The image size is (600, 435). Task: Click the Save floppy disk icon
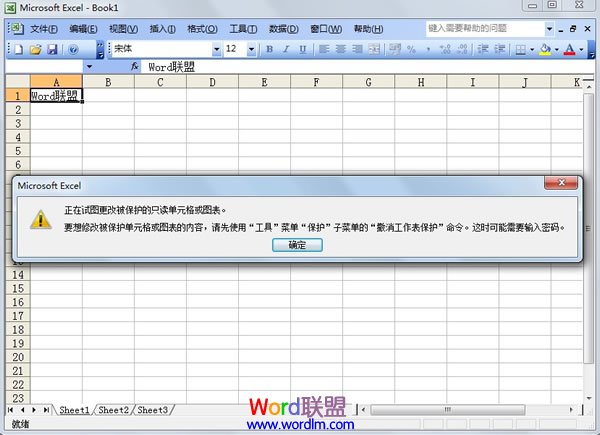[x=52, y=49]
